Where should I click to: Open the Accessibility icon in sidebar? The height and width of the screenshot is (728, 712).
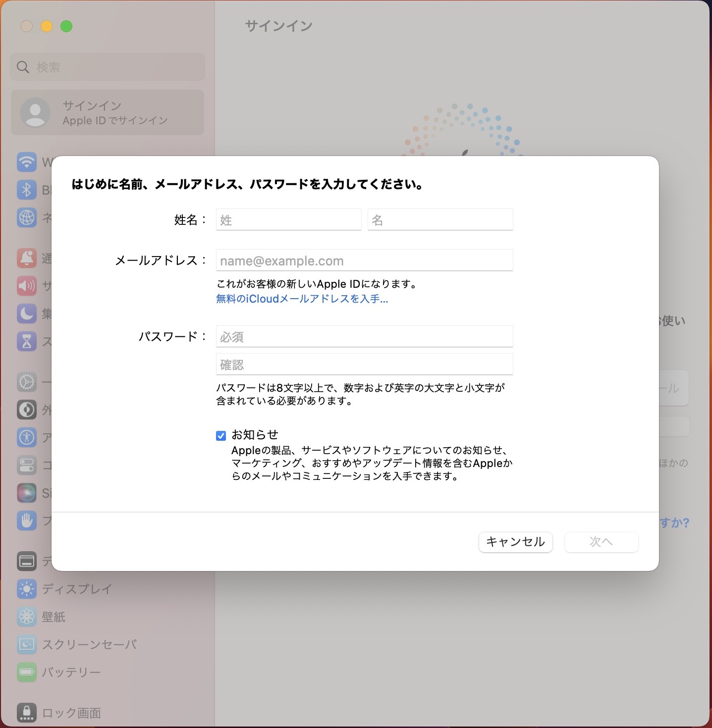coord(27,437)
